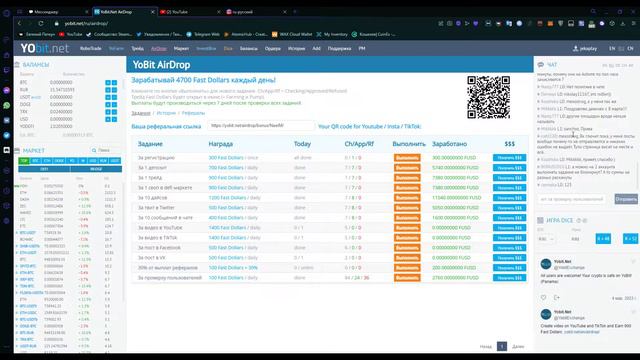Viewport: 640px width, 360px height.
Task: Click the minus button in BTC balance row
Action: coord(114,82)
